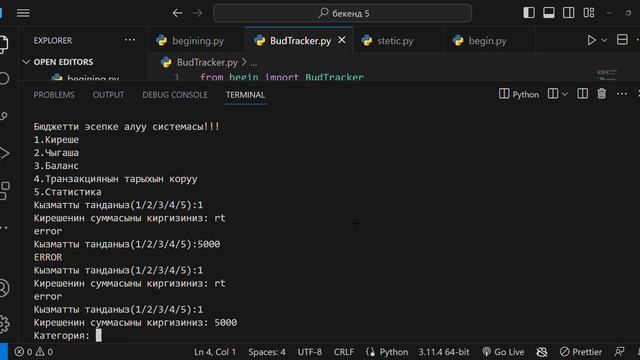The width and height of the screenshot is (640, 360).
Task: Click the EXPLORER sidebar title
Action: tap(53, 40)
